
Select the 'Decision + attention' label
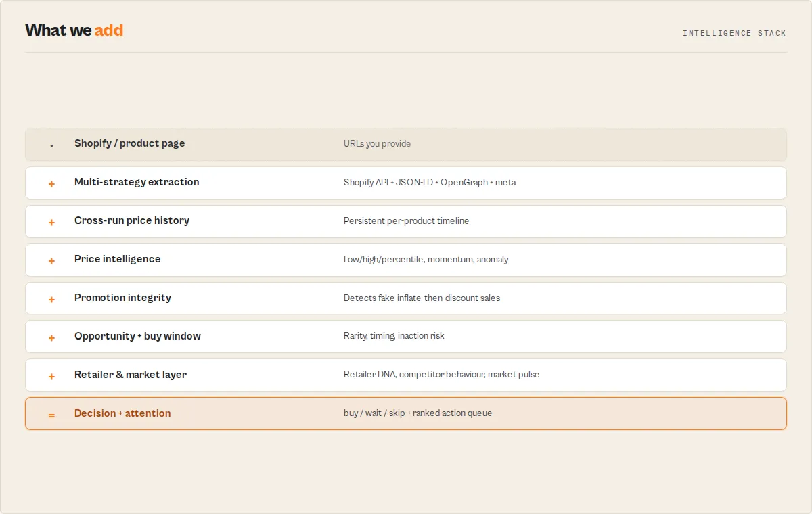pos(122,413)
